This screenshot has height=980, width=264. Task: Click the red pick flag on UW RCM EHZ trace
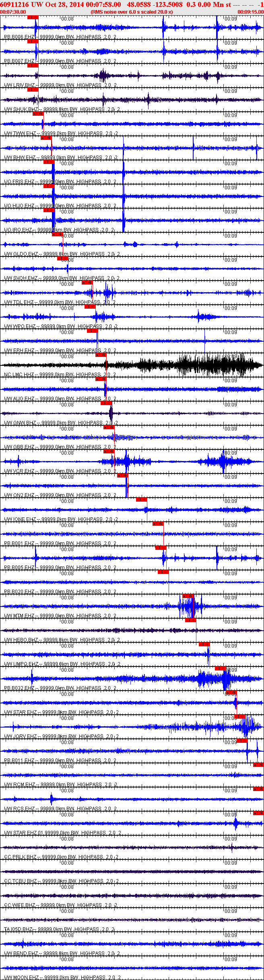(x=258, y=765)
